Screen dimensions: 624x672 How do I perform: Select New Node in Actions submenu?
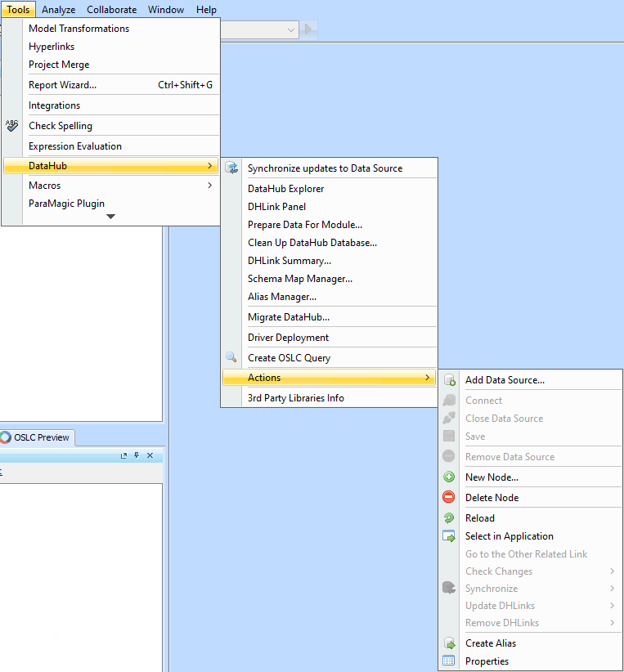coord(531,477)
